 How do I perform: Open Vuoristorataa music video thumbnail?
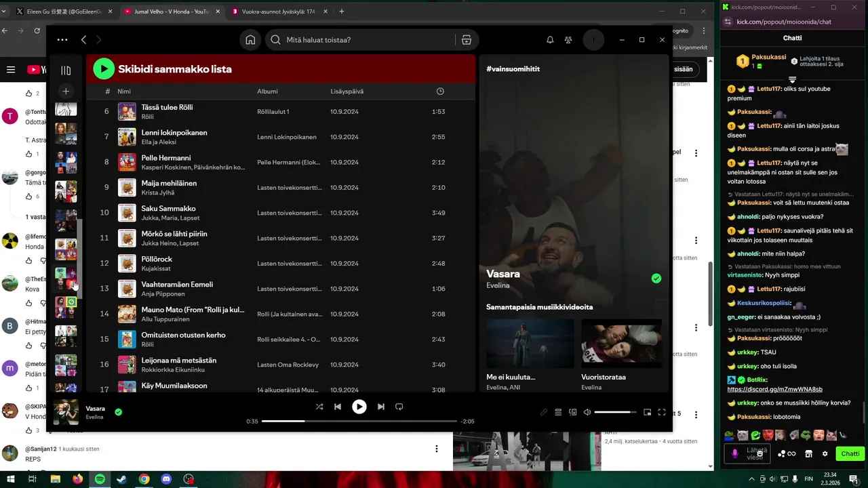(621, 344)
